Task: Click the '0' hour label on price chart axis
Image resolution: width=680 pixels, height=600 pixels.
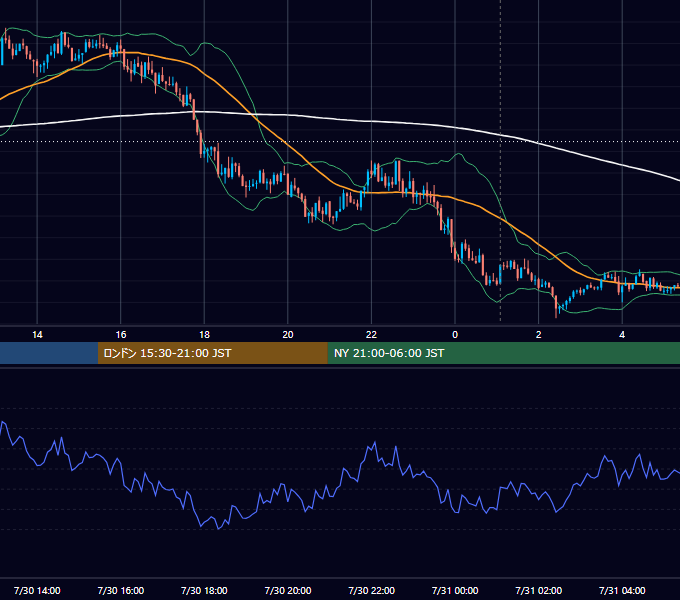Action: click(x=455, y=335)
